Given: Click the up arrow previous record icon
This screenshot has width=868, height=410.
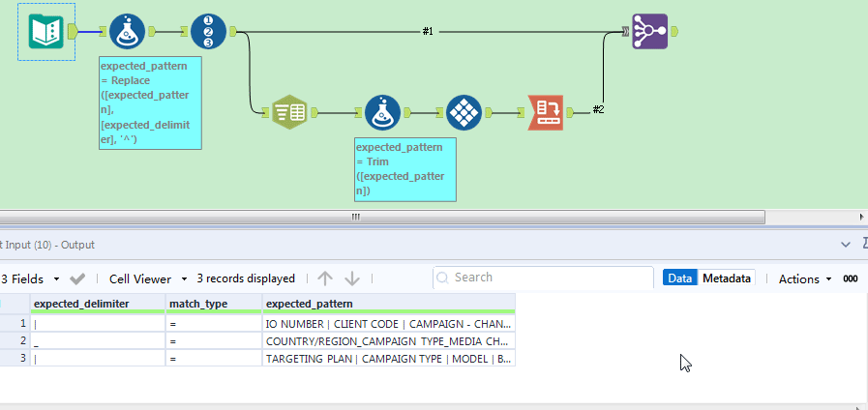Looking at the screenshot, I should [x=325, y=278].
